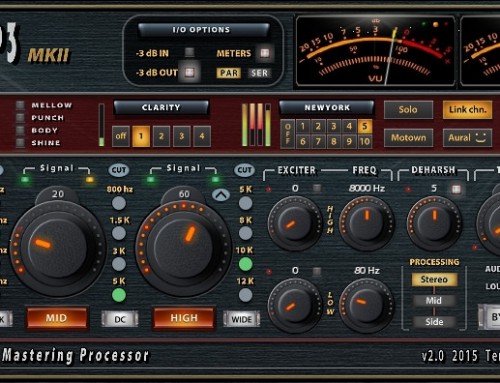This screenshot has width=500, height=383.
Task: Select Mid processing mode
Action: pos(434,301)
